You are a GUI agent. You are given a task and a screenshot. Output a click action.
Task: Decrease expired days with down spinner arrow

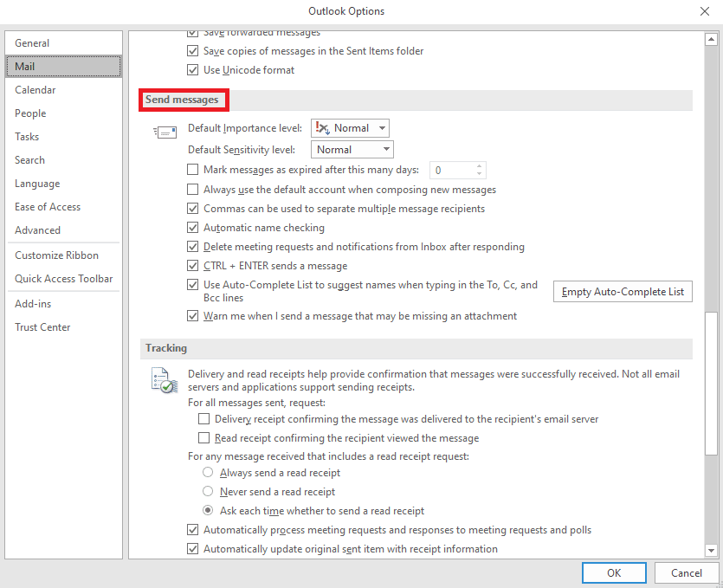coord(480,174)
